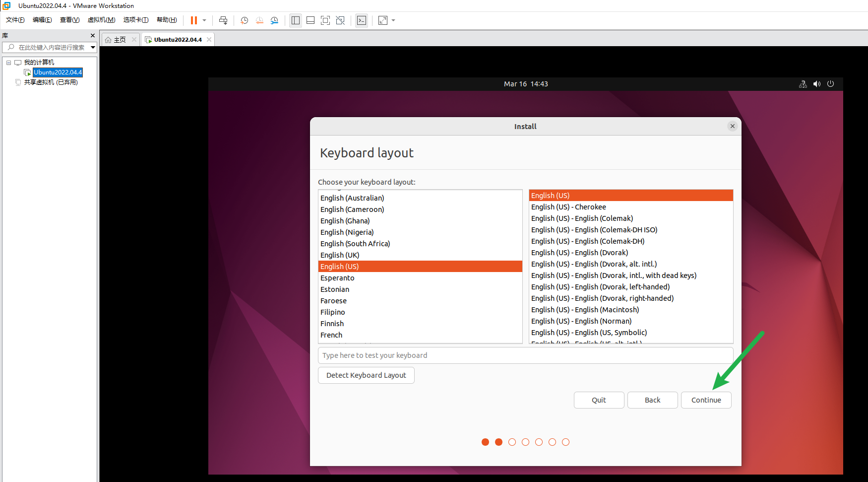Collapse the 我的计算机 tree node
868x482 pixels.
pos(8,63)
